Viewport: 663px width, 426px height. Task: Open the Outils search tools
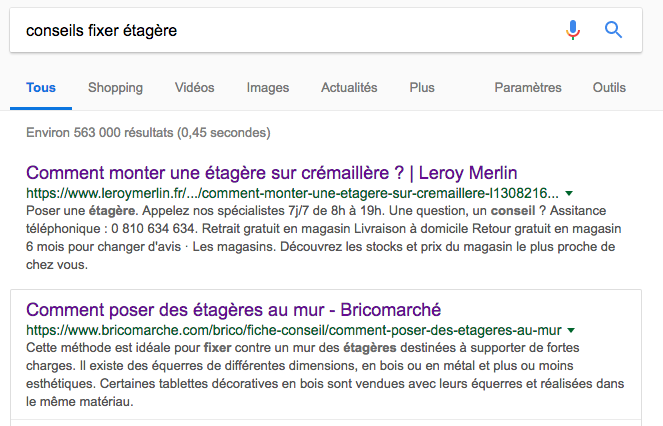[609, 88]
